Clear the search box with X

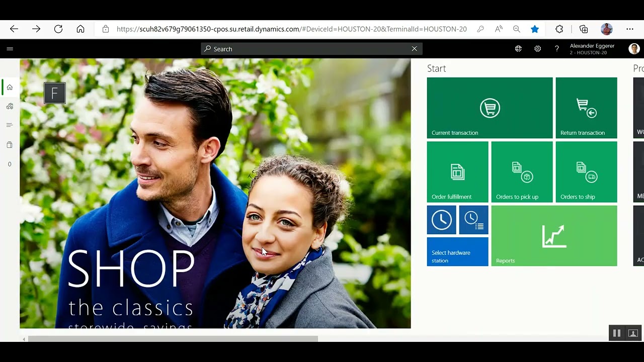pos(414,49)
